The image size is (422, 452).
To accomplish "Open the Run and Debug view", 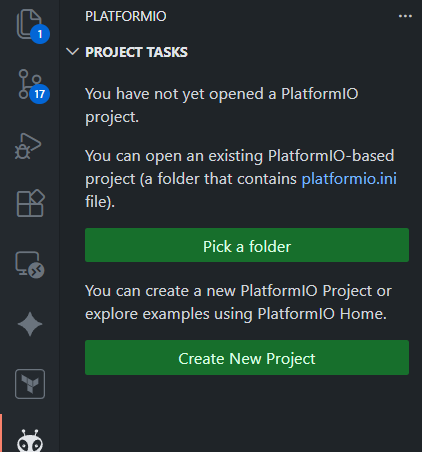I will coord(28,146).
